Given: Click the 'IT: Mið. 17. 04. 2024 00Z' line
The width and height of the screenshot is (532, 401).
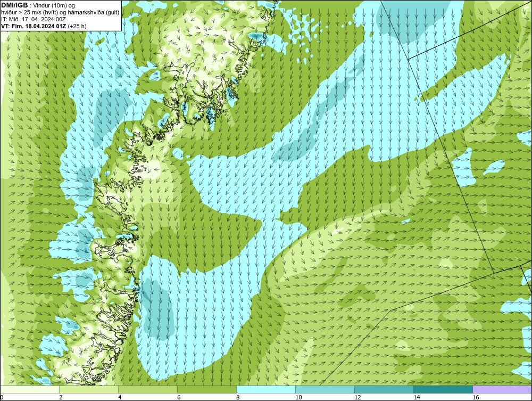Looking at the screenshot, I should [33, 19].
